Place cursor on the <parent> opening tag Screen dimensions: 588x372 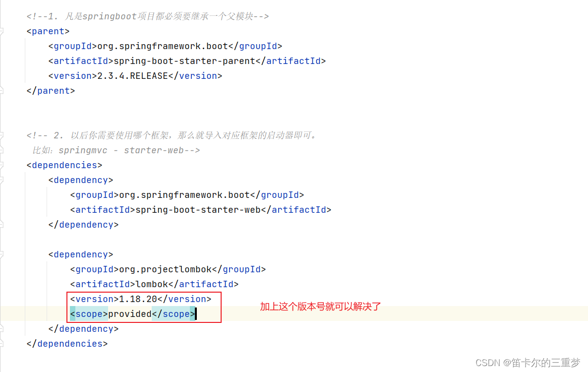pyautogui.click(x=48, y=32)
